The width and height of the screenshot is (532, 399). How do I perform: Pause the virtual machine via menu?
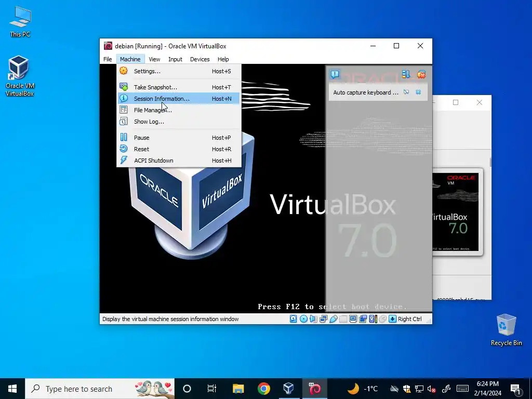[179, 137]
